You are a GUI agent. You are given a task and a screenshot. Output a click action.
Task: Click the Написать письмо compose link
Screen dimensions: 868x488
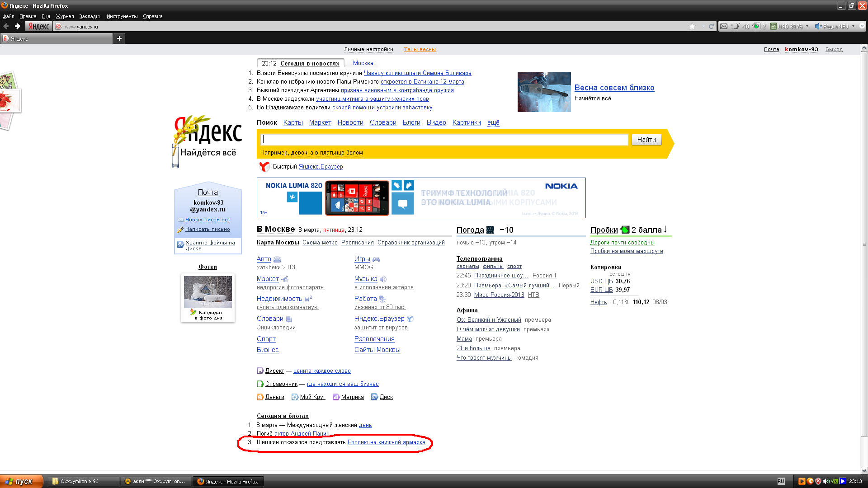coord(208,230)
